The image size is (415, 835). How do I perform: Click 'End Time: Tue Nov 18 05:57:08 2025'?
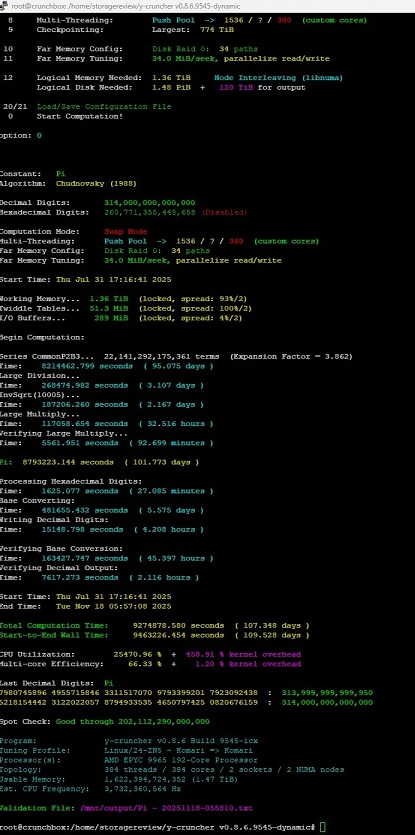coord(86,606)
